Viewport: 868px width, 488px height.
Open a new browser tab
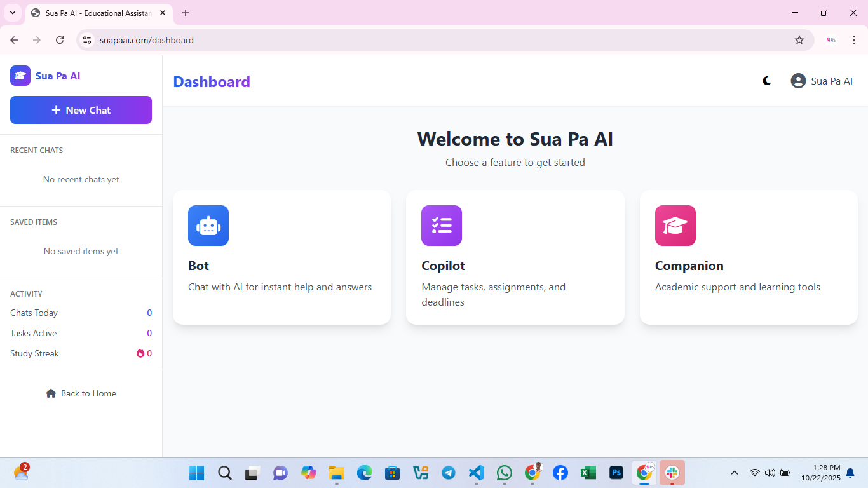(x=186, y=13)
